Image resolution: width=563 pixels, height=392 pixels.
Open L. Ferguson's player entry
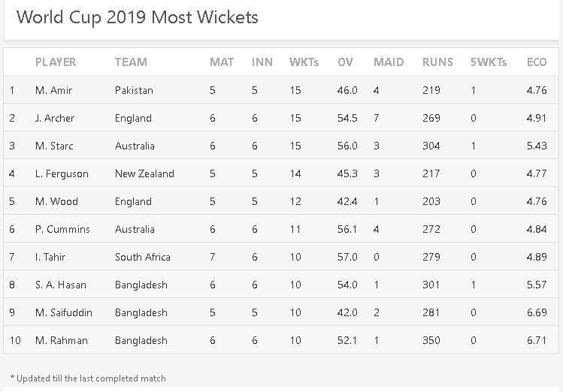click(x=62, y=173)
